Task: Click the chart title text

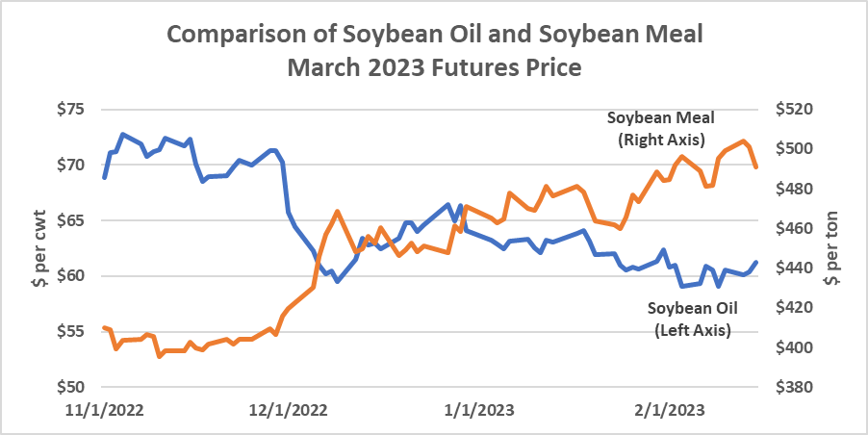Action: [x=435, y=51]
